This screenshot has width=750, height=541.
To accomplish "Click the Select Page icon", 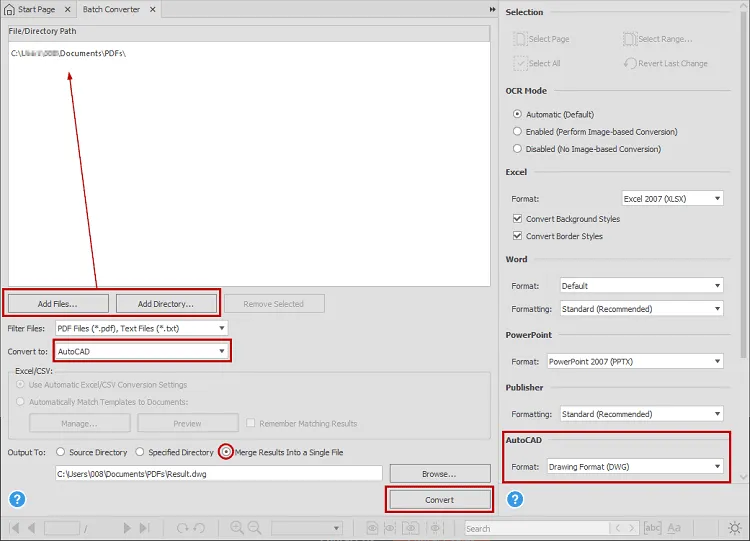I will click(519, 39).
